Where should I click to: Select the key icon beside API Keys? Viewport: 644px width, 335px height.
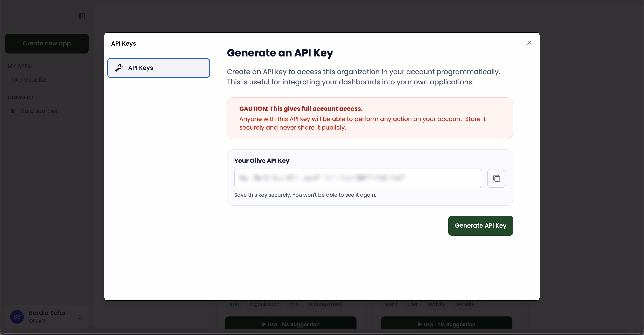click(x=119, y=68)
